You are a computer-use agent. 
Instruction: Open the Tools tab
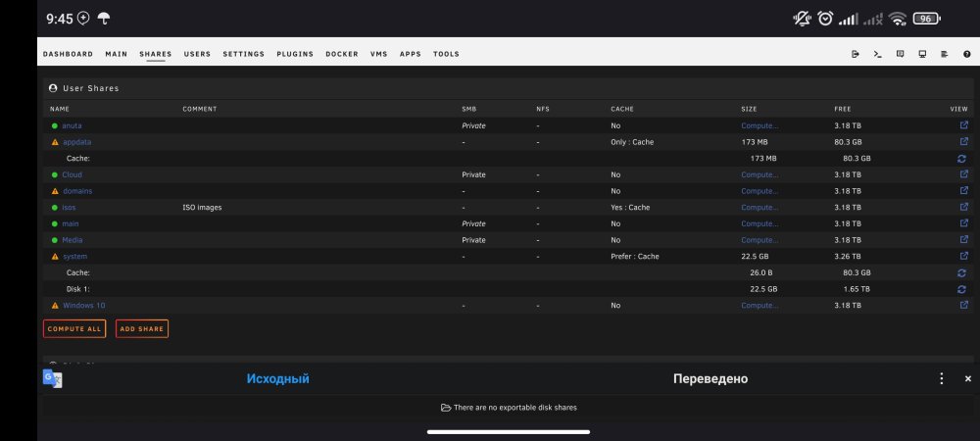tap(446, 54)
